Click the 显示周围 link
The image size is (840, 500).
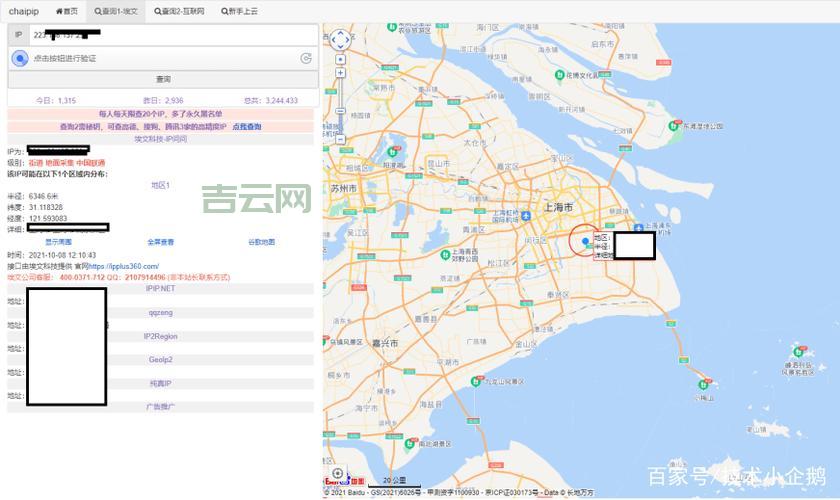click(x=58, y=242)
